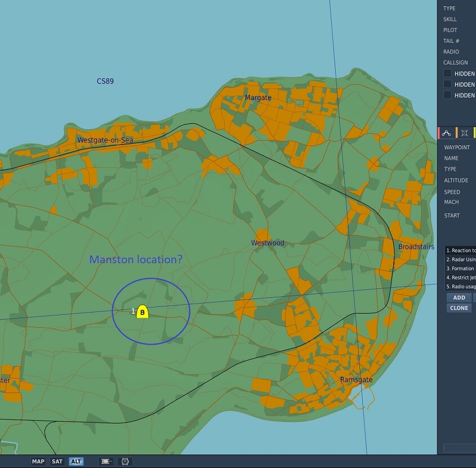Image resolution: width=476 pixels, height=468 pixels.
Task: Enable the first HIDDEN checkbox
Action: 447,73
